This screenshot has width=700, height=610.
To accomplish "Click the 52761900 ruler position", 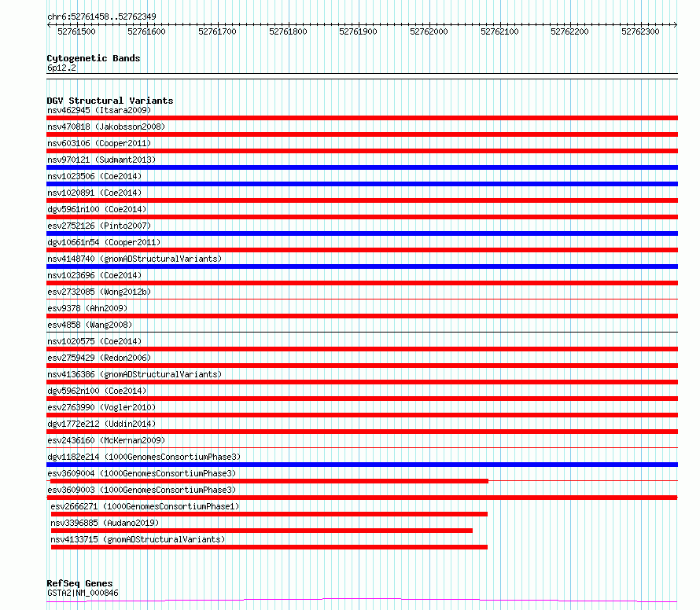I will pos(358,31).
